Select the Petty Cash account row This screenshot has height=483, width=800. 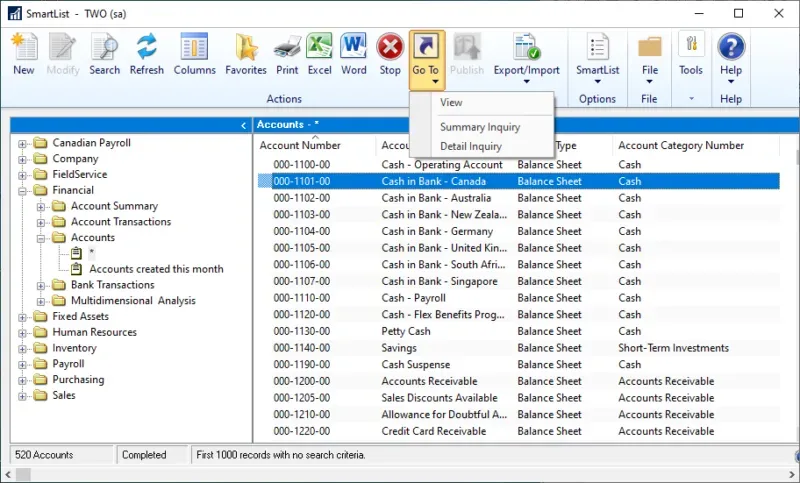coord(406,331)
